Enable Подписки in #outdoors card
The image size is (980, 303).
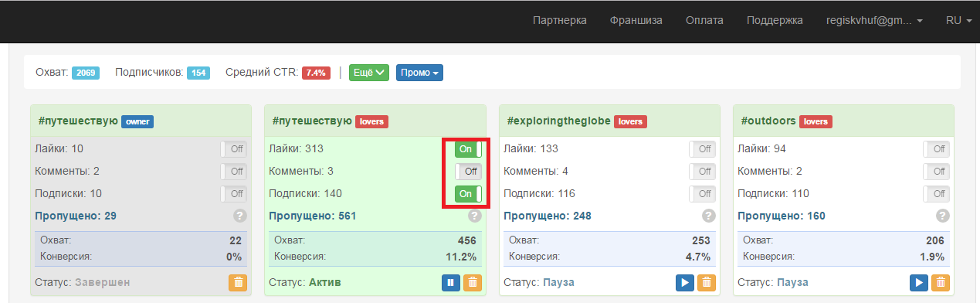pyautogui.click(x=936, y=194)
